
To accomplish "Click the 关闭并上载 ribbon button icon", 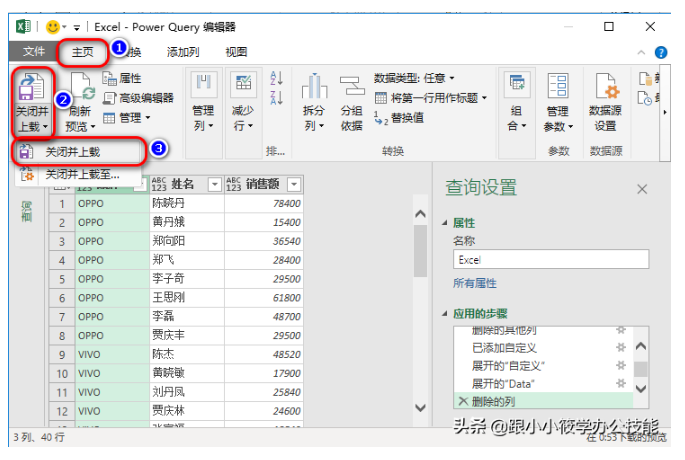I will pyautogui.click(x=31, y=86).
